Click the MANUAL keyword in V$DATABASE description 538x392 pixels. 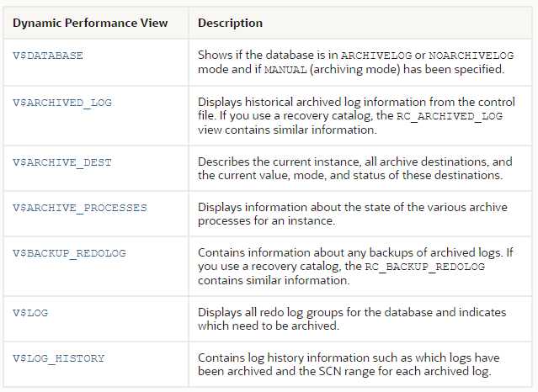(x=285, y=70)
